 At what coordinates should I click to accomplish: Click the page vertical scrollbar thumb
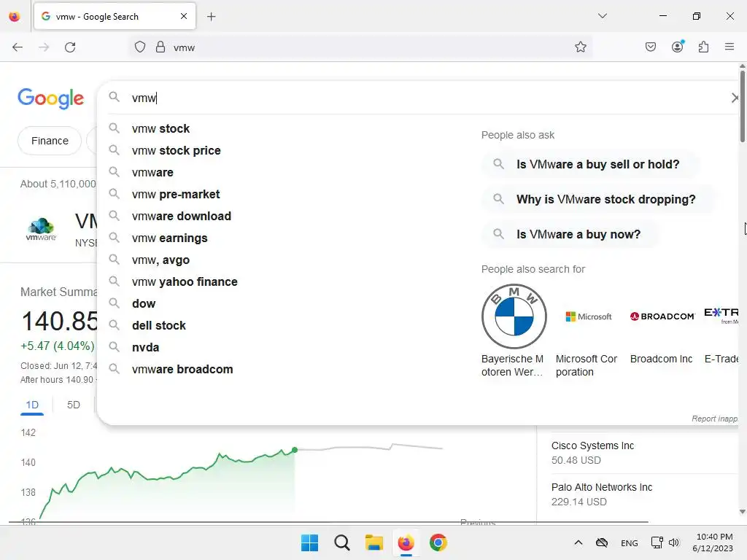tap(742, 106)
